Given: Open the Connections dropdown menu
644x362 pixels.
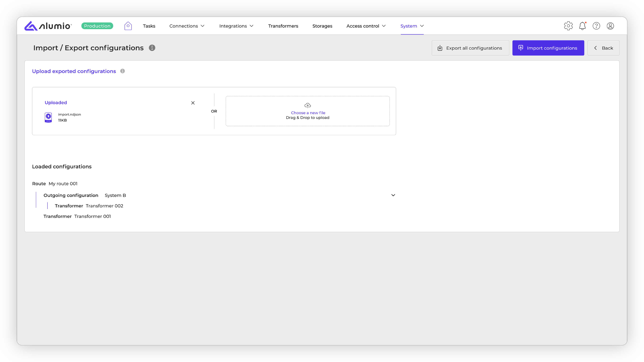Looking at the screenshot, I should 187,26.
